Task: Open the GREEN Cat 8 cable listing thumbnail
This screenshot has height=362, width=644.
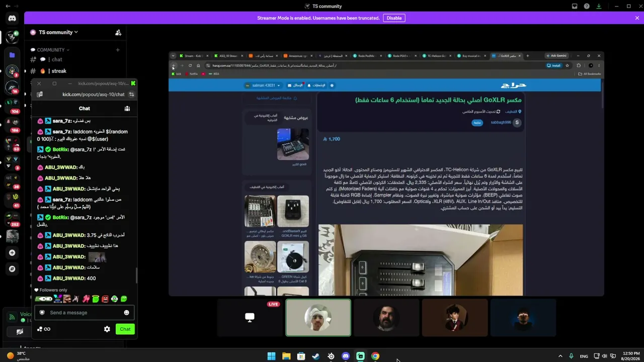Action: (293, 257)
